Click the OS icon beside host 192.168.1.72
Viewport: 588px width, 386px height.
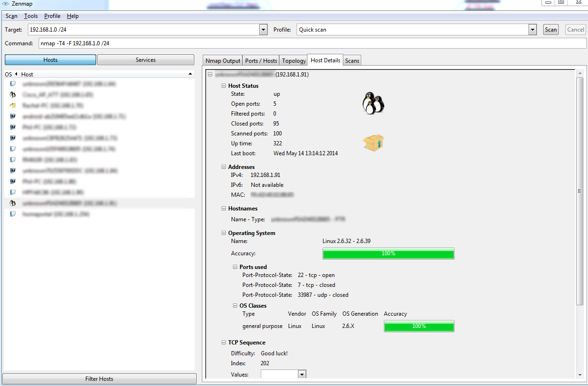click(x=13, y=127)
